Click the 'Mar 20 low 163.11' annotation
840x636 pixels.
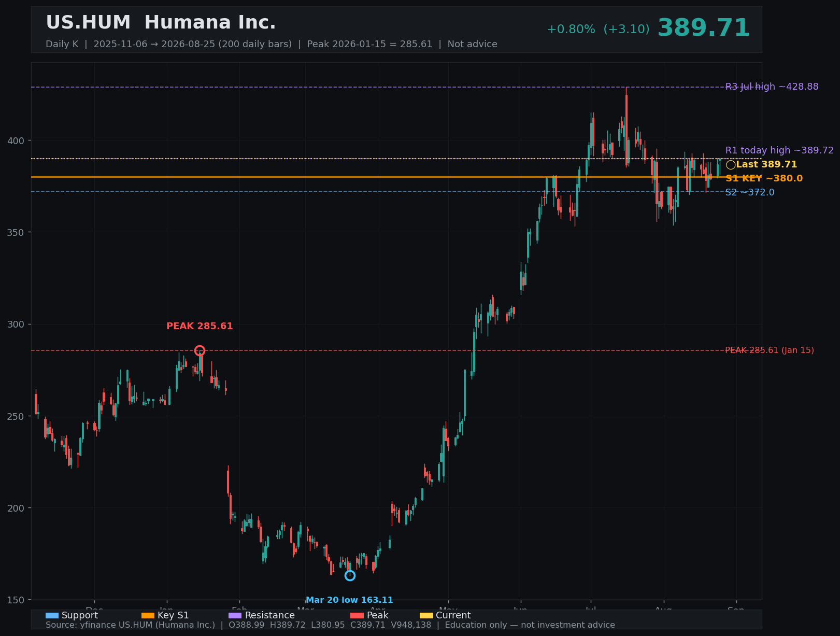[x=349, y=600]
